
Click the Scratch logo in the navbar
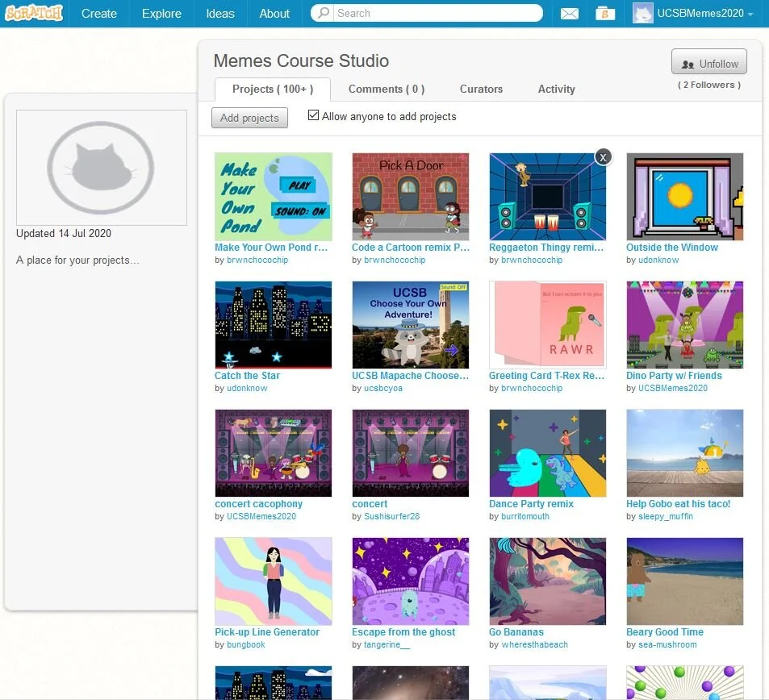pos(34,14)
